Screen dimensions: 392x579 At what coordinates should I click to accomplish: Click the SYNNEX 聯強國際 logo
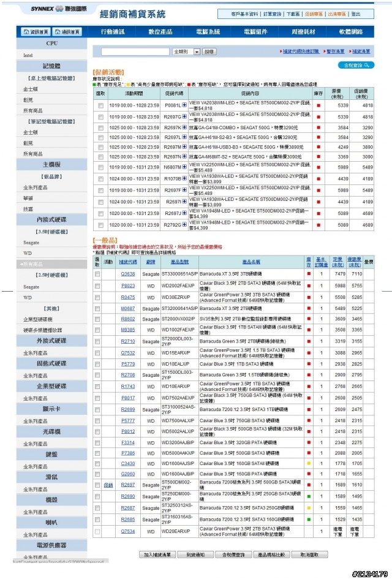click(58, 9)
